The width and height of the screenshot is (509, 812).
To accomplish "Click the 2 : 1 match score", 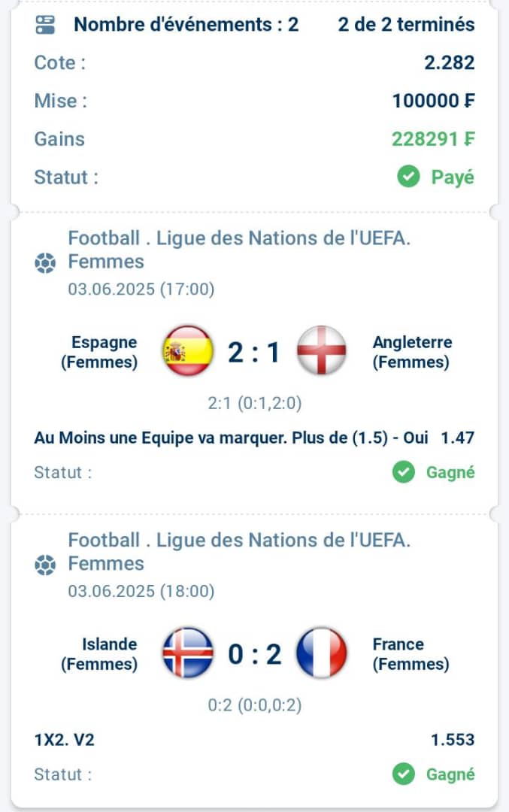I will (254, 352).
